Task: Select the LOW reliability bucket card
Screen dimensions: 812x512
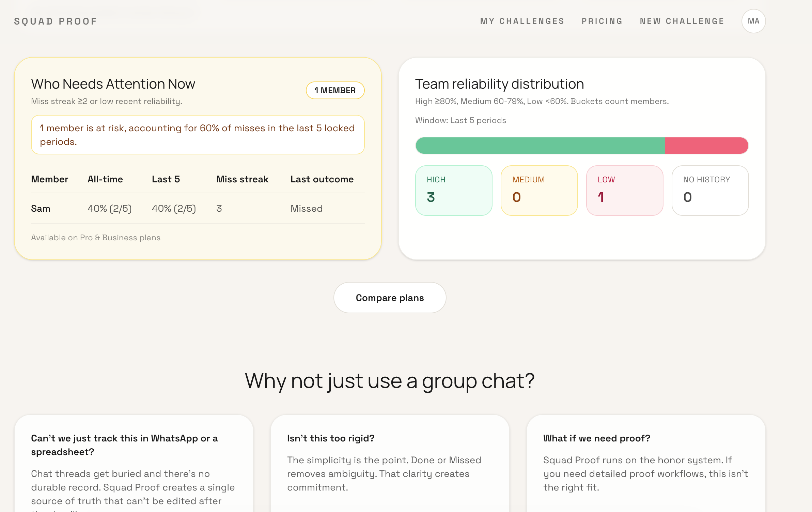Action: [625, 190]
